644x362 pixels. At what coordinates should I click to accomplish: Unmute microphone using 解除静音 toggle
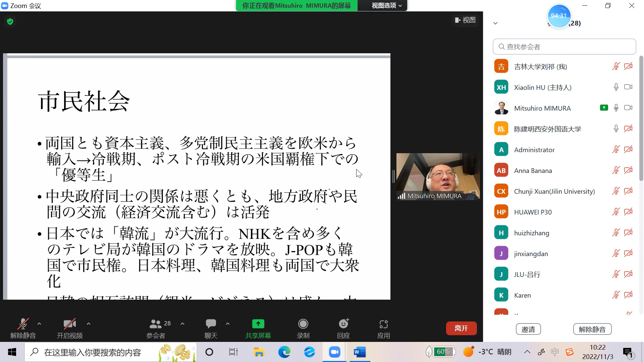[23, 324]
